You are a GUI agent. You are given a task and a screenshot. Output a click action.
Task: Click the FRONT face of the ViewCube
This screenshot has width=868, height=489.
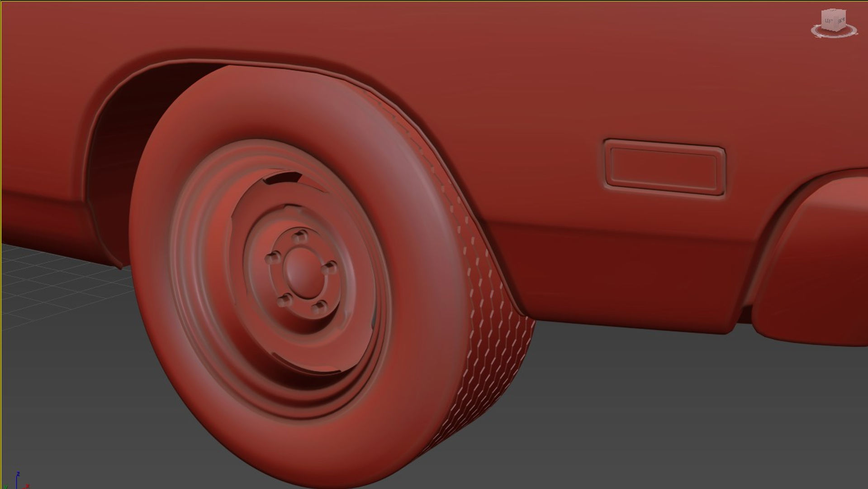pyautogui.click(x=841, y=21)
